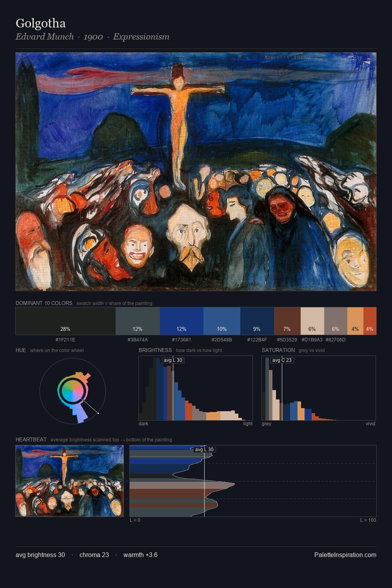Select the 7% brown swatch #5D3529
Screen dimensions: 392x588
click(287, 321)
